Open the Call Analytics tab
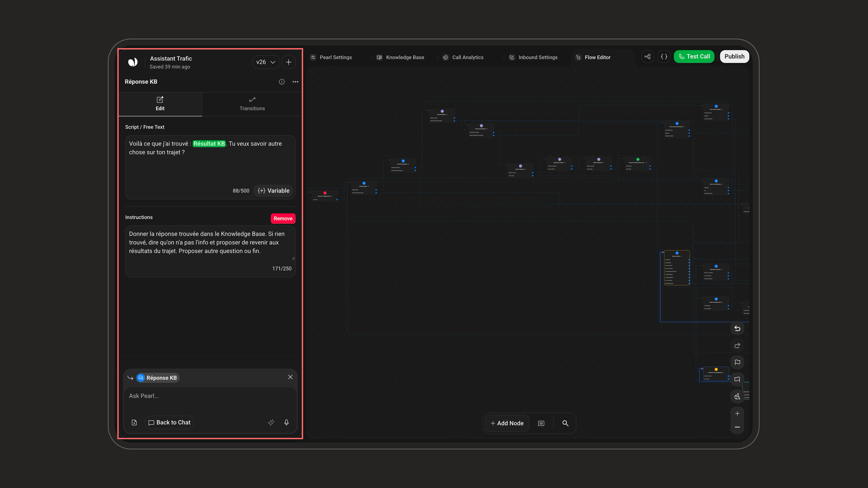The image size is (868, 488). pyautogui.click(x=463, y=57)
